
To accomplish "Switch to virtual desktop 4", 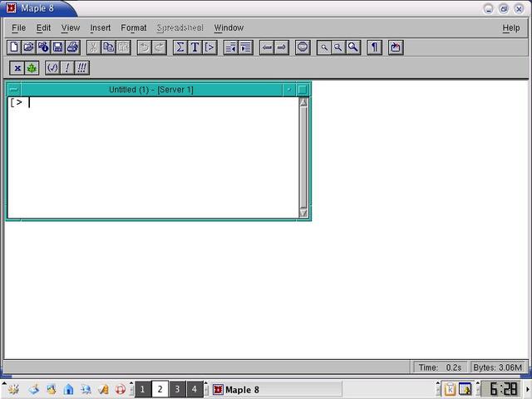I will point(195,389).
